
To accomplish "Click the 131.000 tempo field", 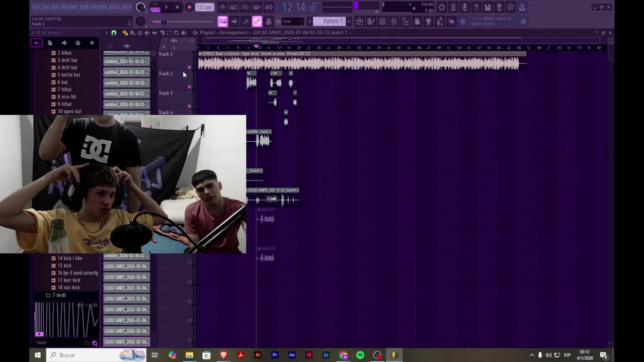I will pos(205,7).
